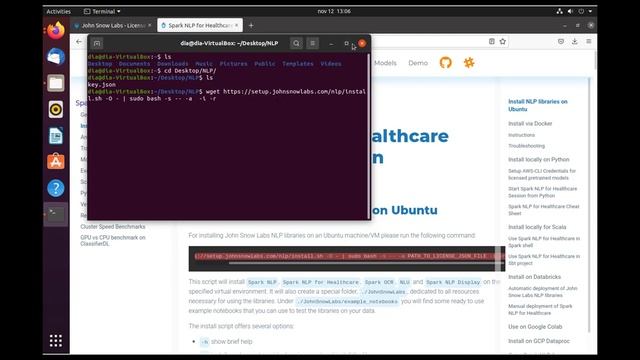Open the system power menu icon
This screenshot has width=640, height=360.
click(x=581, y=11)
